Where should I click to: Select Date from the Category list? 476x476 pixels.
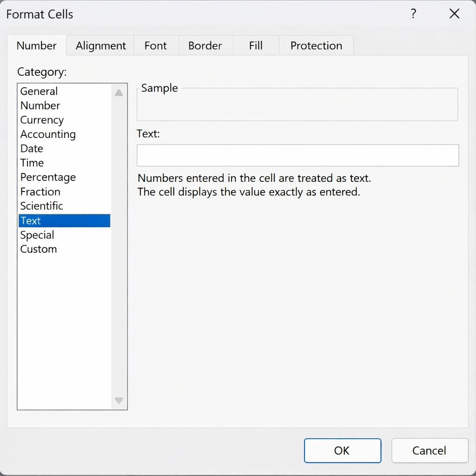(32, 149)
